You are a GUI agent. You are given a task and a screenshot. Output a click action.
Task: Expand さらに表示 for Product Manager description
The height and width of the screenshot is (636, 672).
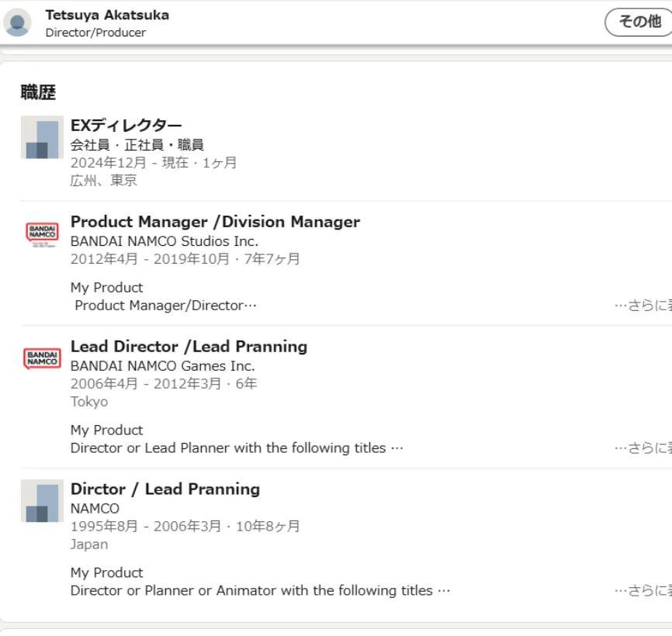pos(643,305)
